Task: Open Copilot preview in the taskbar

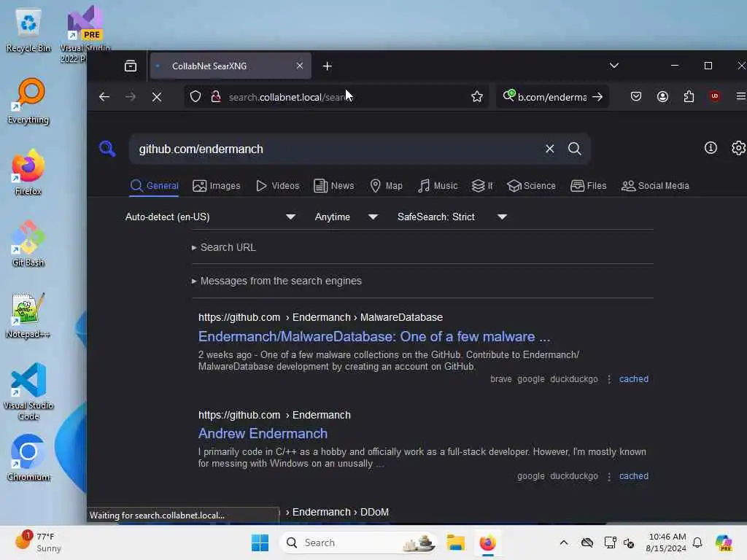Action: click(x=723, y=542)
